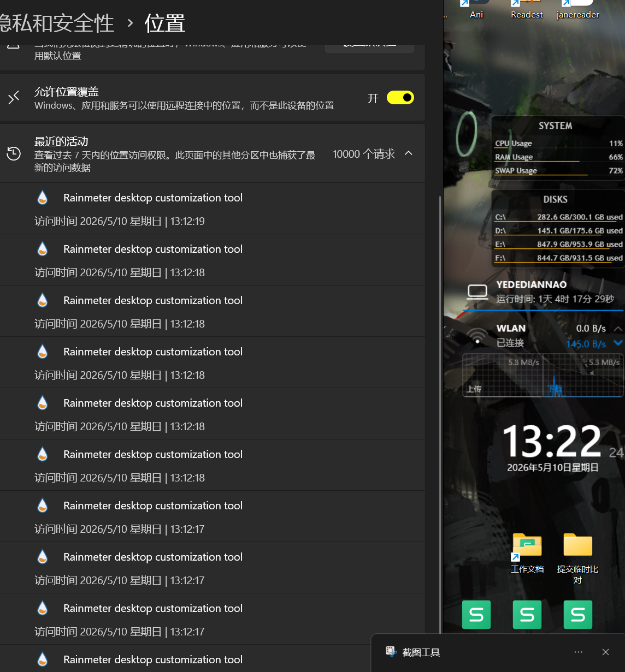Screen dimensions: 625x672
Task: Click the RAM Usage bar in SYSTEM widget
Action: (558, 157)
